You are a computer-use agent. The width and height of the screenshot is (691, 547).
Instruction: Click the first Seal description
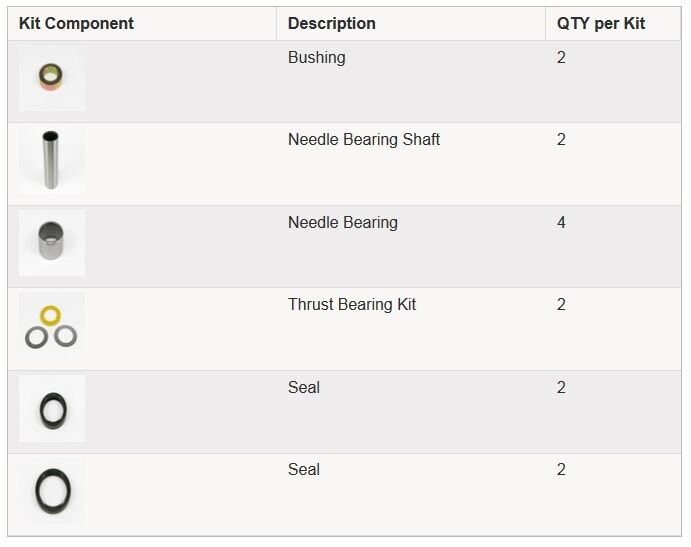click(x=304, y=387)
